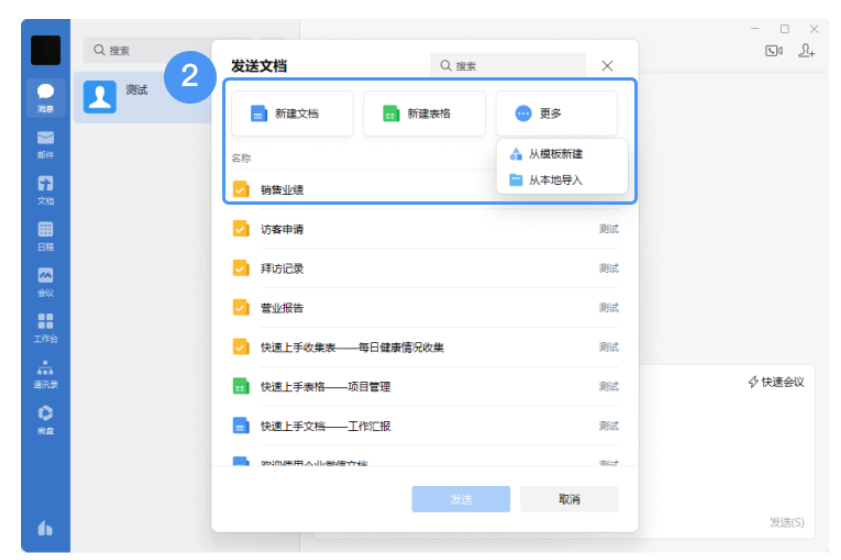Image resolution: width=841 pixels, height=560 pixels.
Task: Open the 微盘 (Drive) sidebar icon
Action: pos(45,418)
